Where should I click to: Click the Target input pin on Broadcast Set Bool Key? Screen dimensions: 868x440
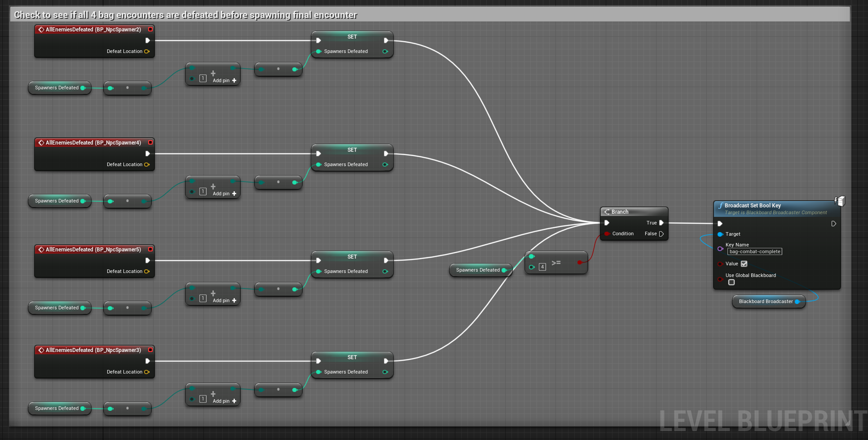721,234
